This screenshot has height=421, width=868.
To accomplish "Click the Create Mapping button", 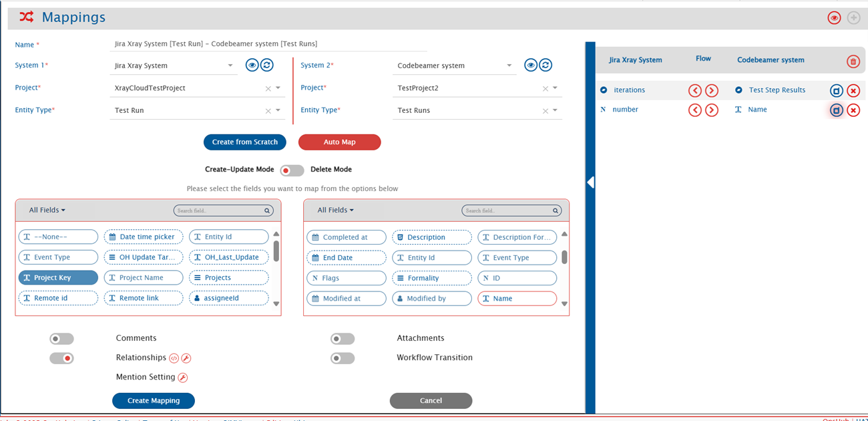I will pos(153,400).
